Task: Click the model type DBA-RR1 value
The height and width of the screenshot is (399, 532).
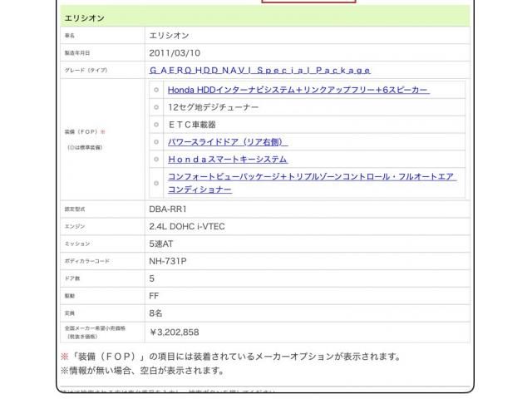Action: point(168,209)
